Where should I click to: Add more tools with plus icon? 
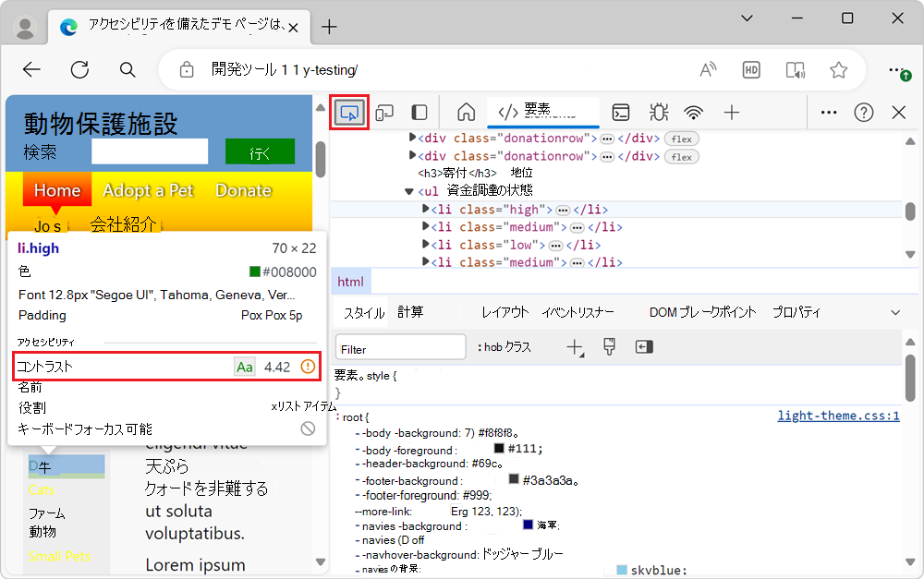tap(731, 112)
